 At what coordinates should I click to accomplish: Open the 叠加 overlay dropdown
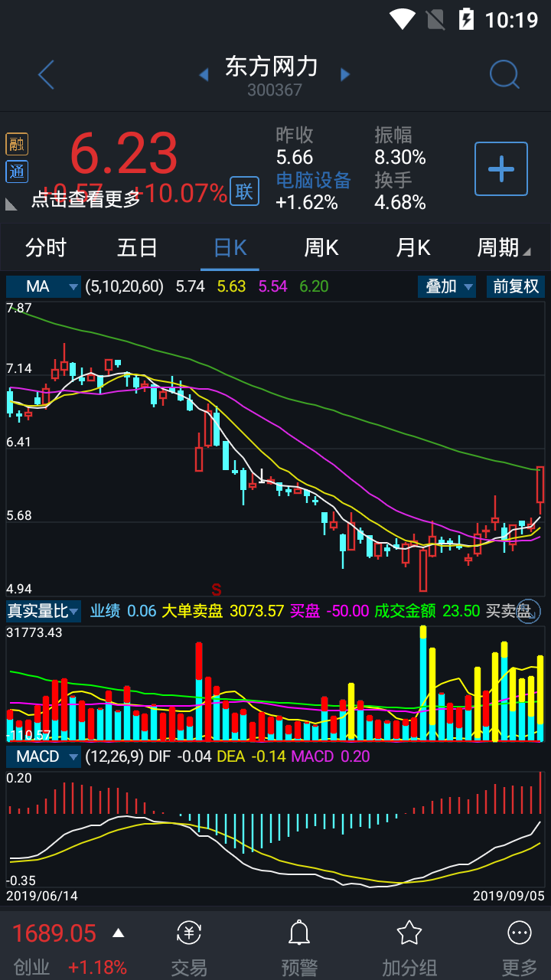(447, 286)
